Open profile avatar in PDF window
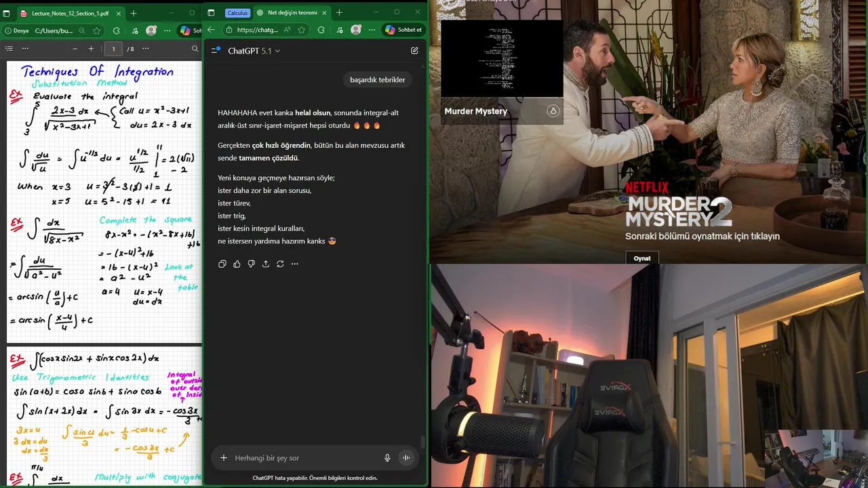Viewport: 868px width, 488px height. pyautogui.click(x=151, y=30)
